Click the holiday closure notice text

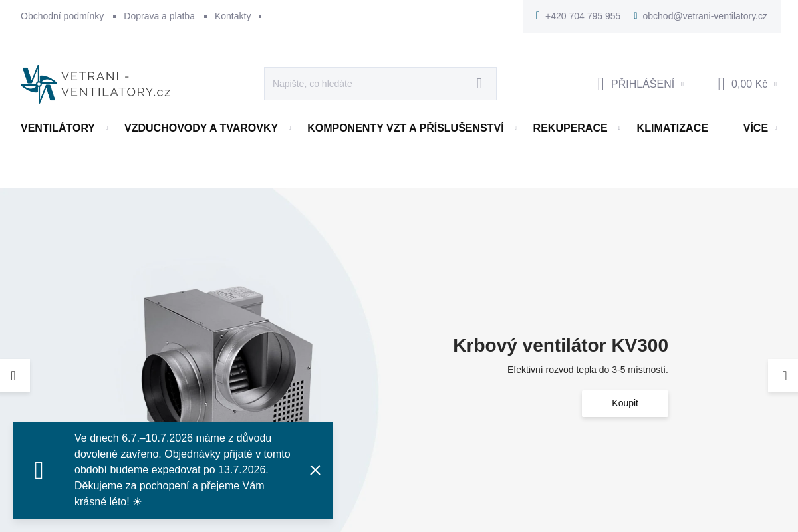(x=182, y=470)
